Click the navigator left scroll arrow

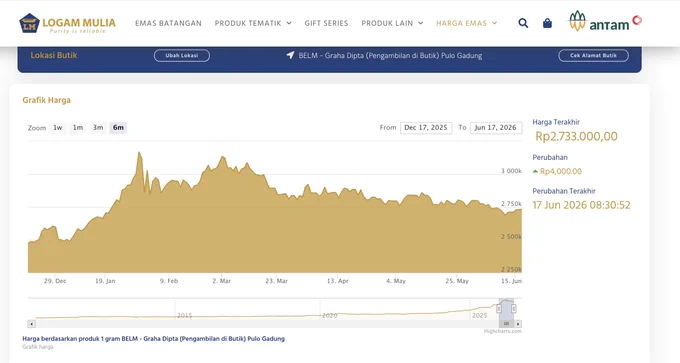31,324
